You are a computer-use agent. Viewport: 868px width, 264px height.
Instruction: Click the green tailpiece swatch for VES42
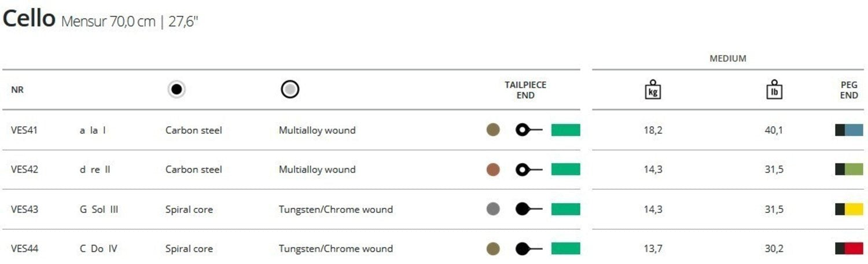coord(565,170)
